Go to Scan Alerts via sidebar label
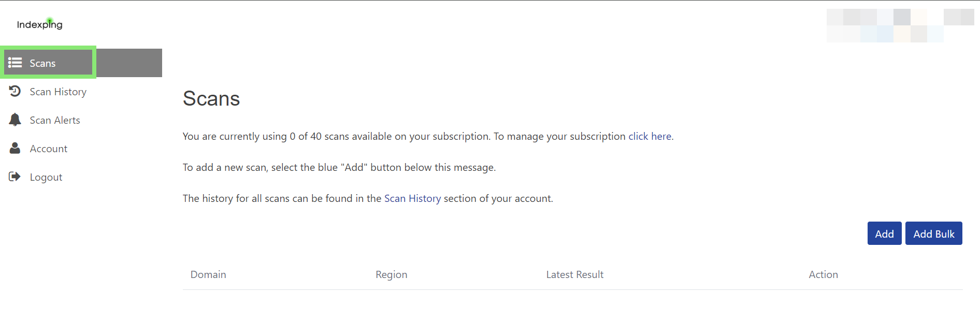The height and width of the screenshot is (336, 980). [55, 120]
